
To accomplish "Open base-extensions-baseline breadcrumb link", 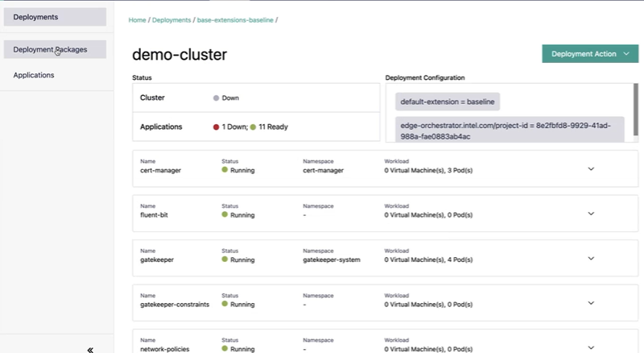I will 235,19.
